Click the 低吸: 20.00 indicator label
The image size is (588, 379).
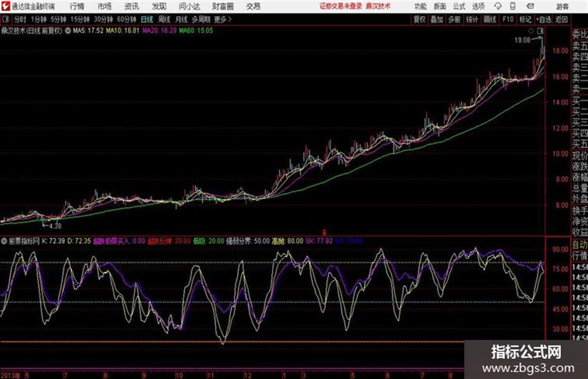(208, 241)
